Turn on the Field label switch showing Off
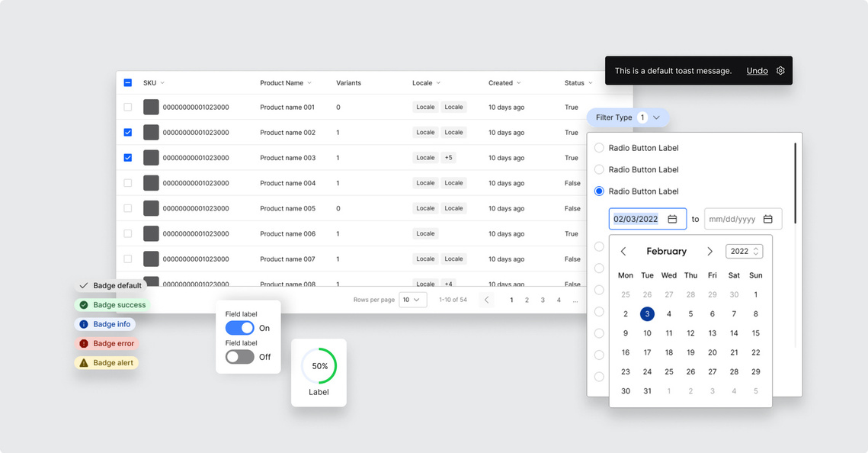Screen dimensions: 868x453 (x=240, y=357)
